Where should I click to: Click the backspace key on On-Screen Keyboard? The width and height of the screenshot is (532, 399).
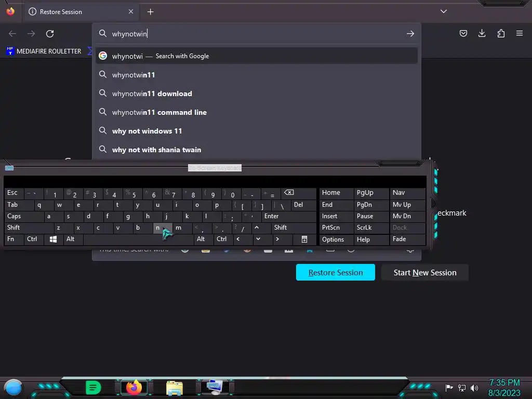(x=299, y=193)
